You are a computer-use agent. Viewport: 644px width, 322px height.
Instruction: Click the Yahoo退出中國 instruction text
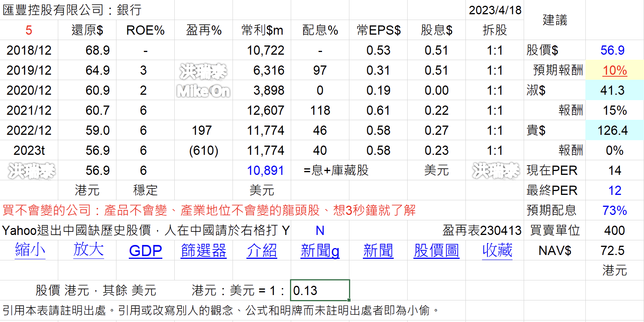146,230
